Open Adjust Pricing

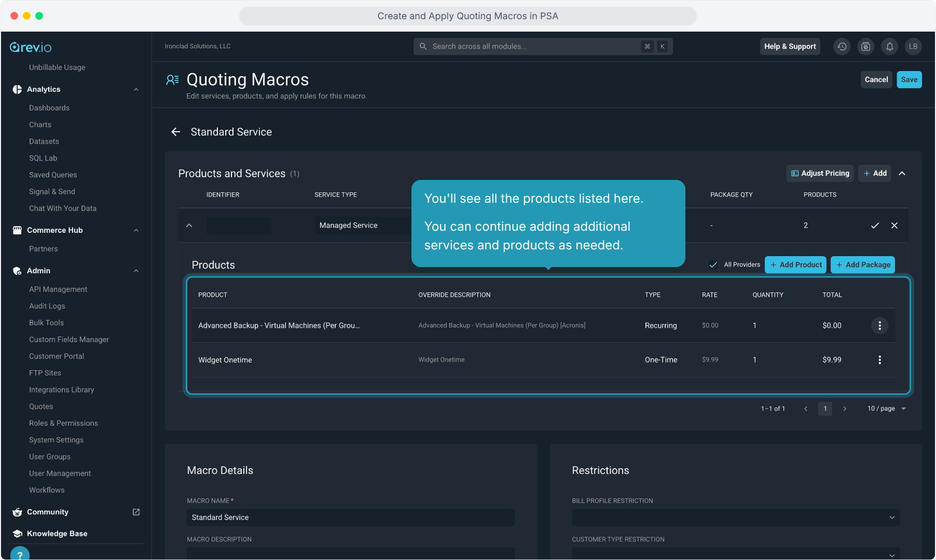[x=820, y=173]
